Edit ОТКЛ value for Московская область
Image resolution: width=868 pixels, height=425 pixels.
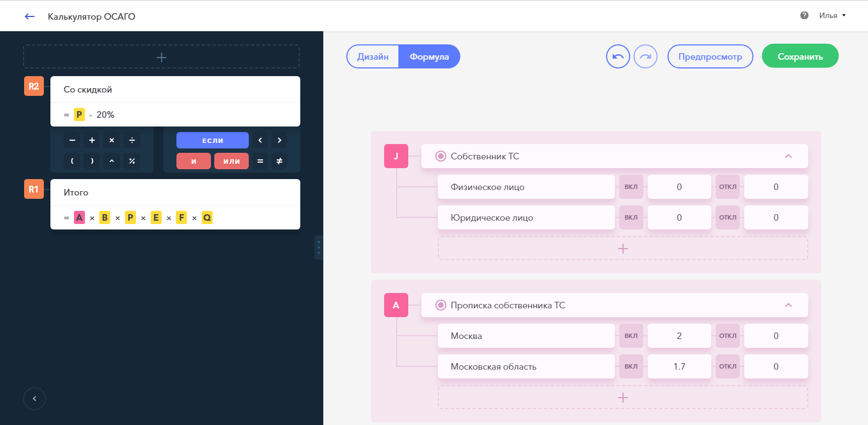776,366
